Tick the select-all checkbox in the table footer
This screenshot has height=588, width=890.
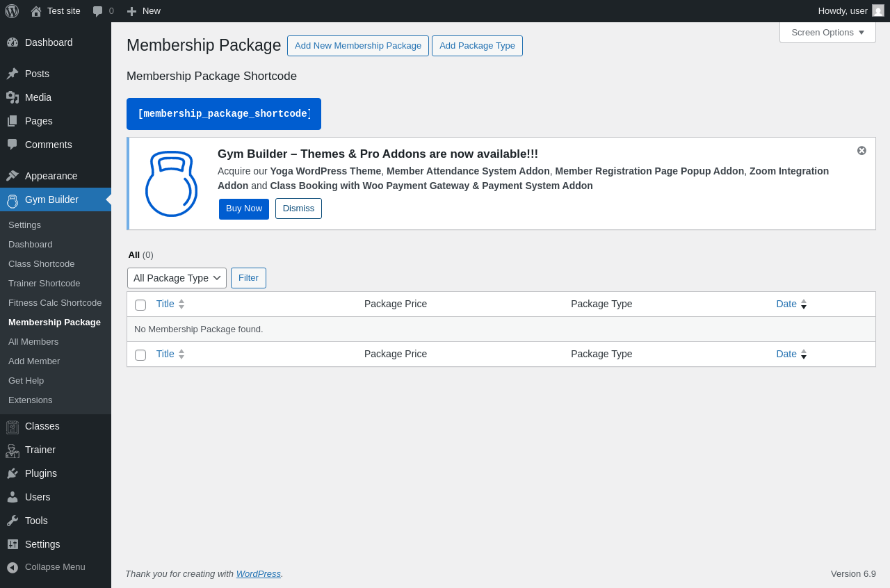pos(140,355)
